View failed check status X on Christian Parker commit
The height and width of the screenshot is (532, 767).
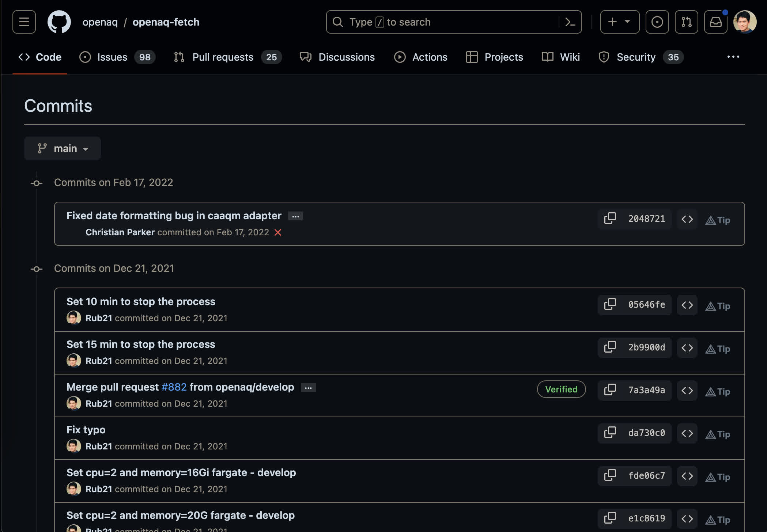(x=278, y=232)
